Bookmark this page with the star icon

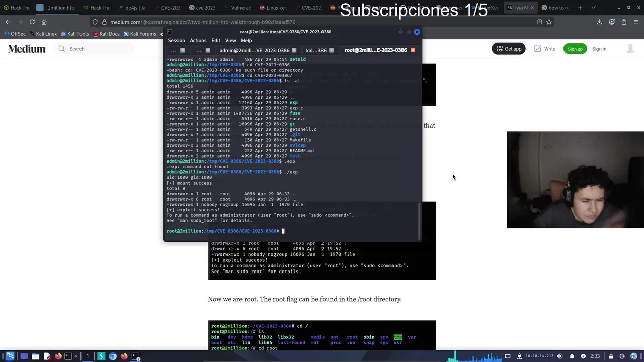coord(549,22)
